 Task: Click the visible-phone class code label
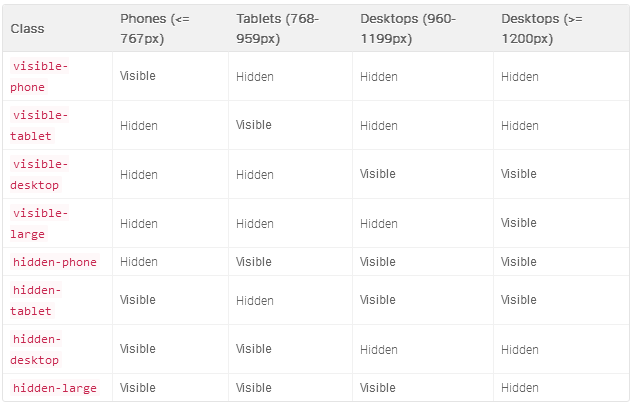pos(40,76)
